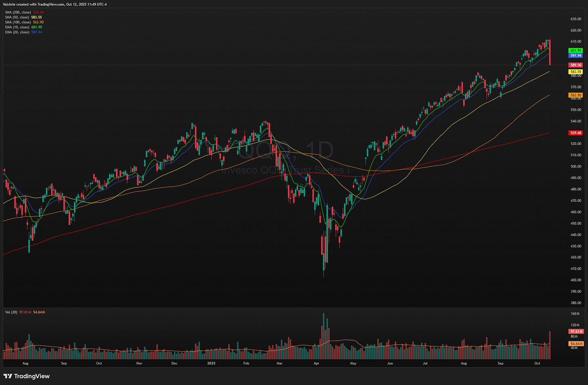Click the 420.00 price scale tick
Screen dimensions: 588x385
[x=576, y=257]
